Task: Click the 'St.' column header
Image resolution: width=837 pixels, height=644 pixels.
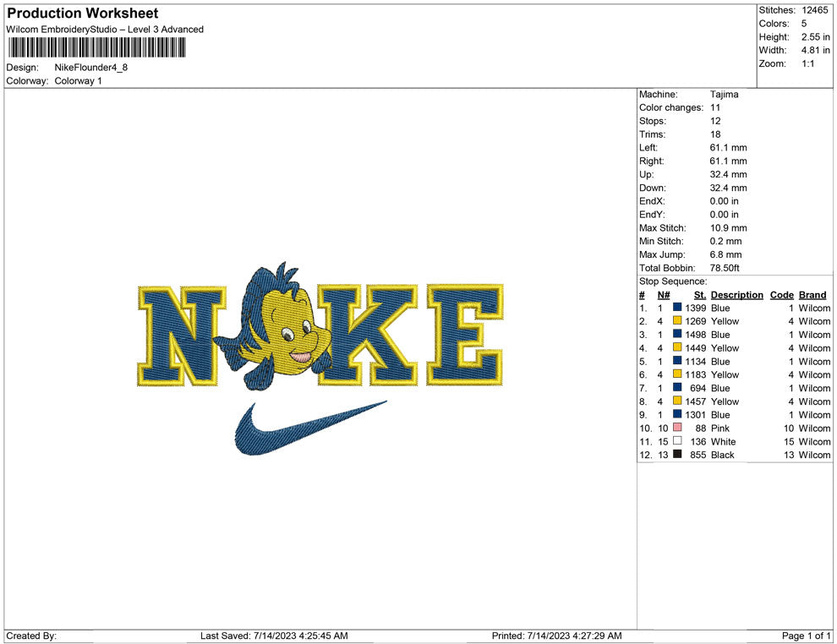Action: 700,294
